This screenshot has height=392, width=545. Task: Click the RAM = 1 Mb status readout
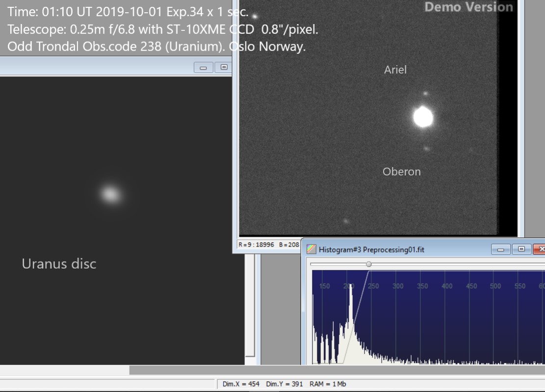pos(328,384)
